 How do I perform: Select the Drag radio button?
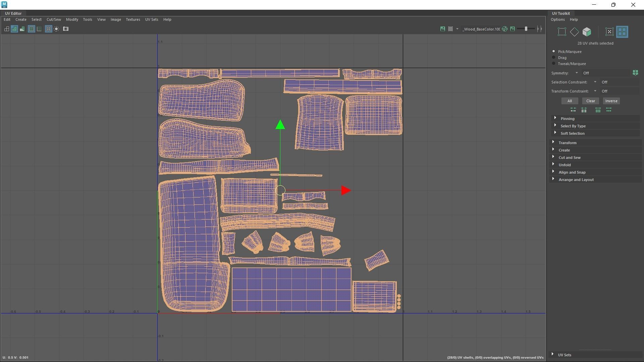(554, 58)
